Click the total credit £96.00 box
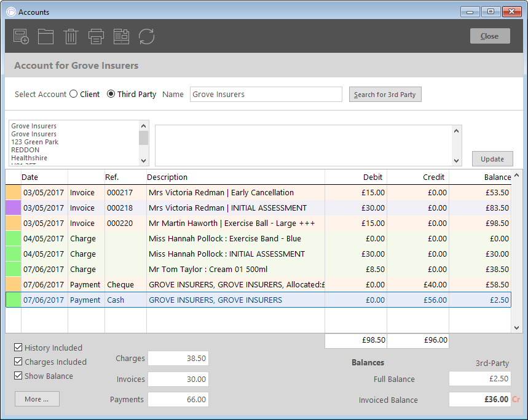Image resolution: width=528 pixels, height=420 pixels. pyautogui.click(x=417, y=340)
